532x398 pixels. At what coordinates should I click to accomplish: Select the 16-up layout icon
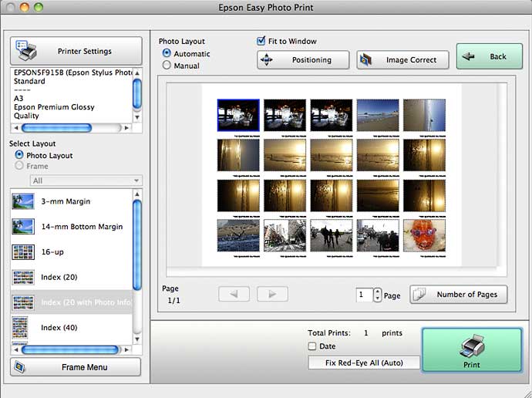pyautogui.click(x=23, y=251)
